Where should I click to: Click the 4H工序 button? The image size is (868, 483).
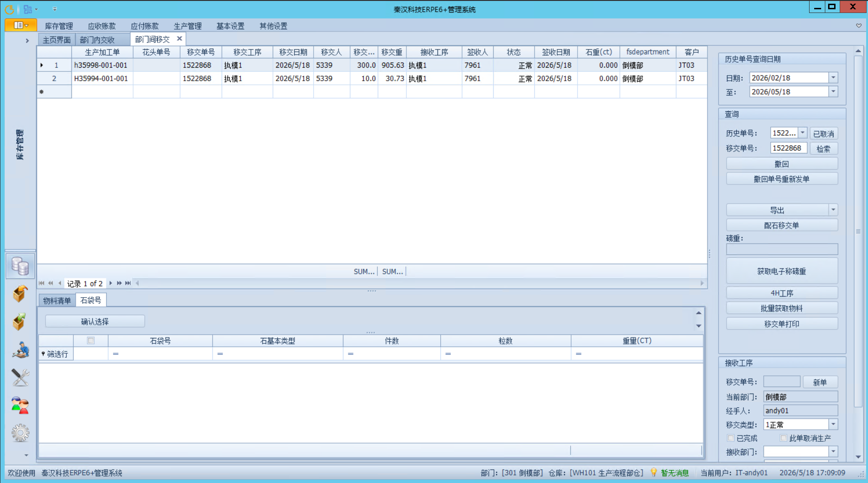tap(782, 293)
